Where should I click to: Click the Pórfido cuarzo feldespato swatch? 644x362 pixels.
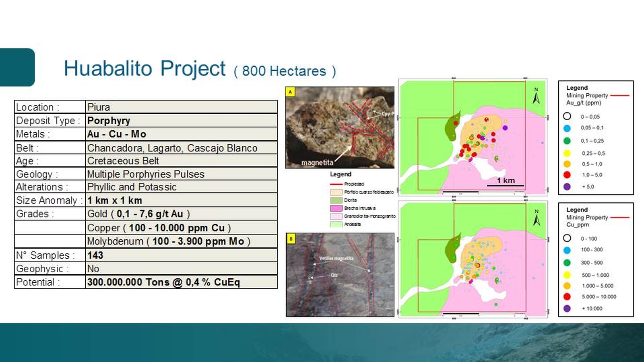point(336,192)
